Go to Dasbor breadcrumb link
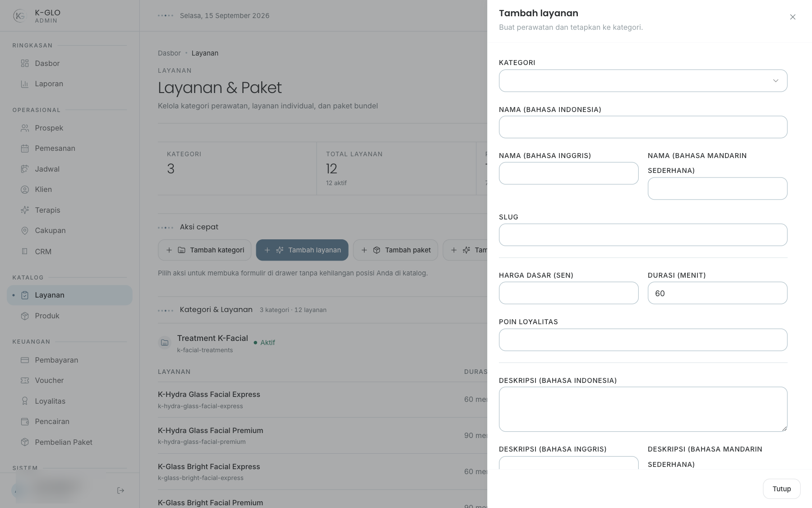The width and height of the screenshot is (812, 508). point(169,53)
